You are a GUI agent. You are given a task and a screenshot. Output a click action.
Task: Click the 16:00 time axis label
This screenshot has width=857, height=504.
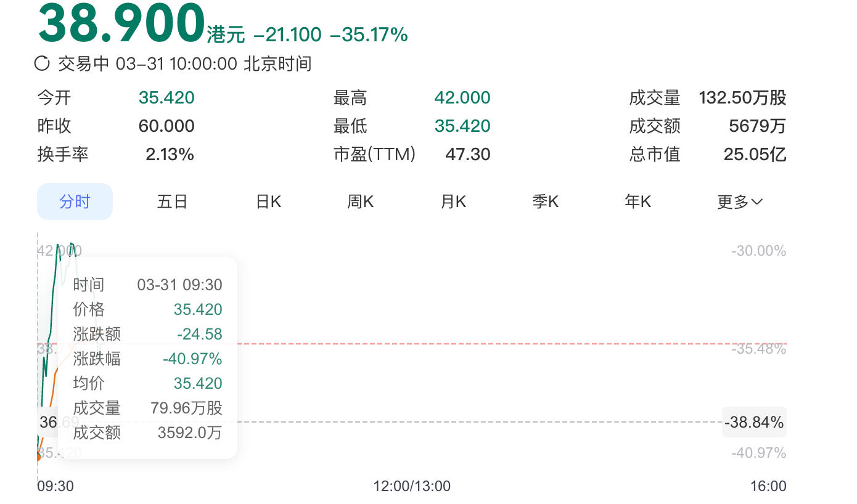tap(768, 486)
